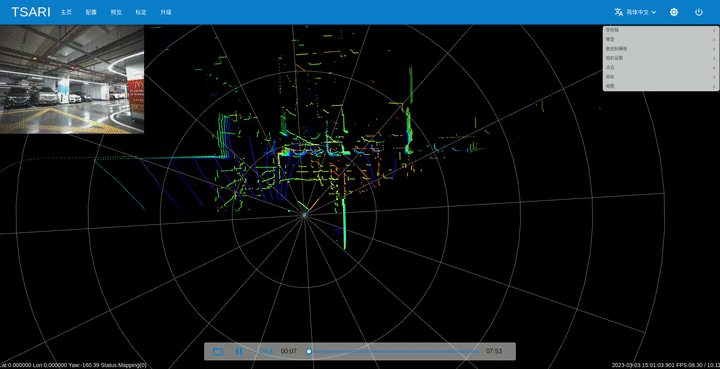Open the 简体中文 language dropdown
This screenshot has width=720, height=369.
pos(641,12)
